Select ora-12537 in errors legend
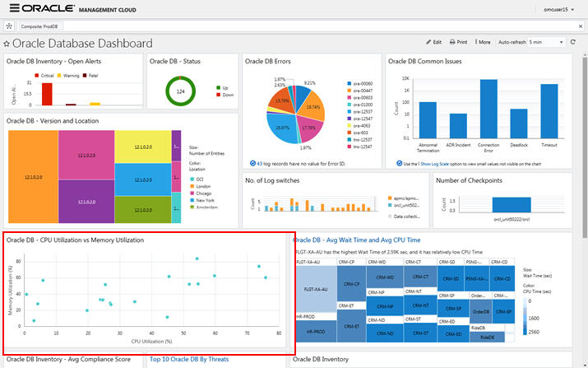588x368 pixels. pyautogui.click(x=360, y=111)
